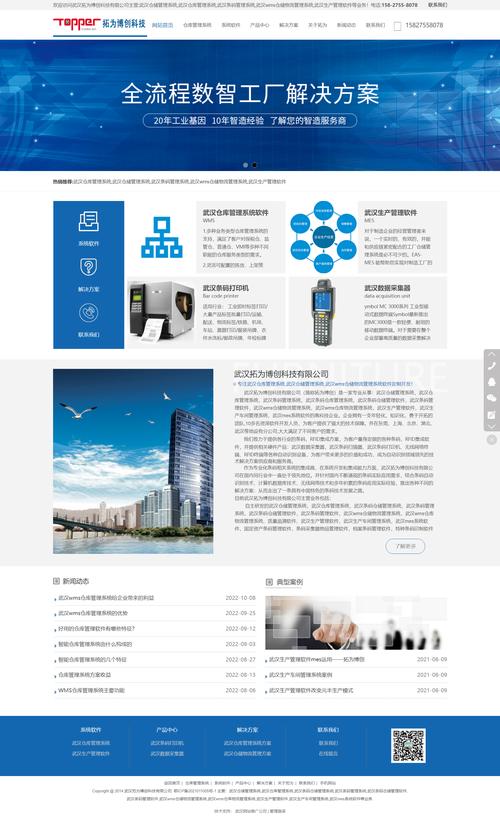The width and height of the screenshot is (500, 816).
Task: Click the 全流程数智工厂解决方案 banner
Action: (x=250, y=105)
